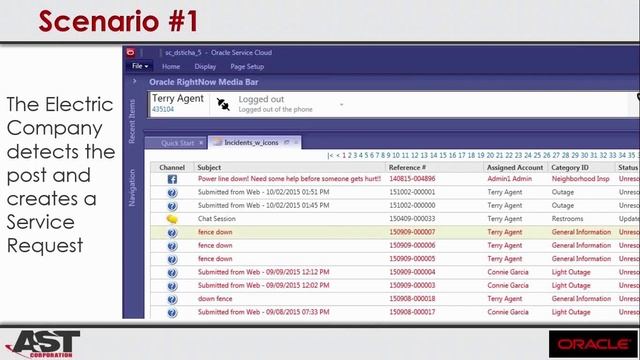Open the Home ribbon tab

click(171, 67)
